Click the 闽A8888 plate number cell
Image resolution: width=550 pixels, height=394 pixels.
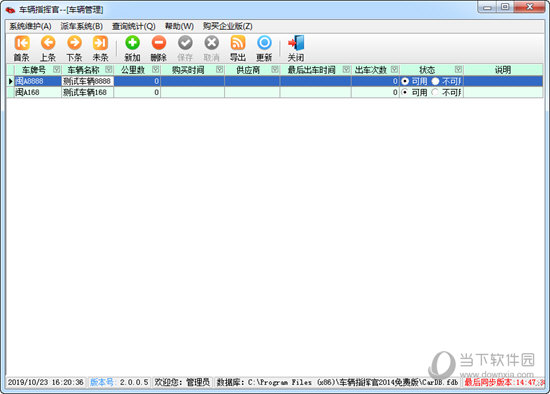(x=38, y=81)
